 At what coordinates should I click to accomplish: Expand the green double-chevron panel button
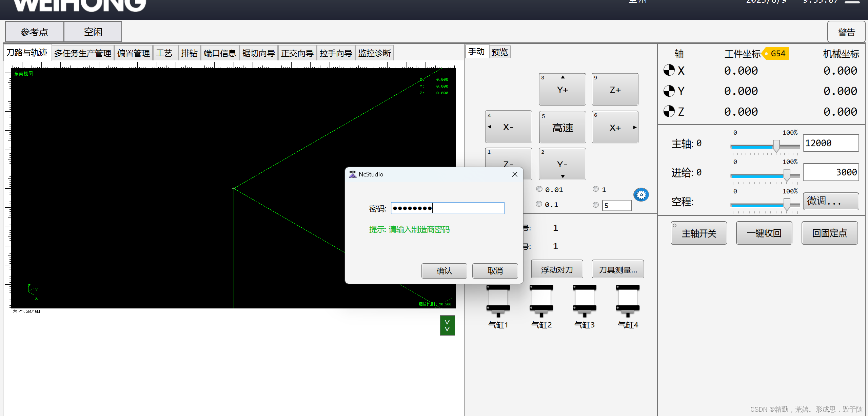tap(447, 325)
